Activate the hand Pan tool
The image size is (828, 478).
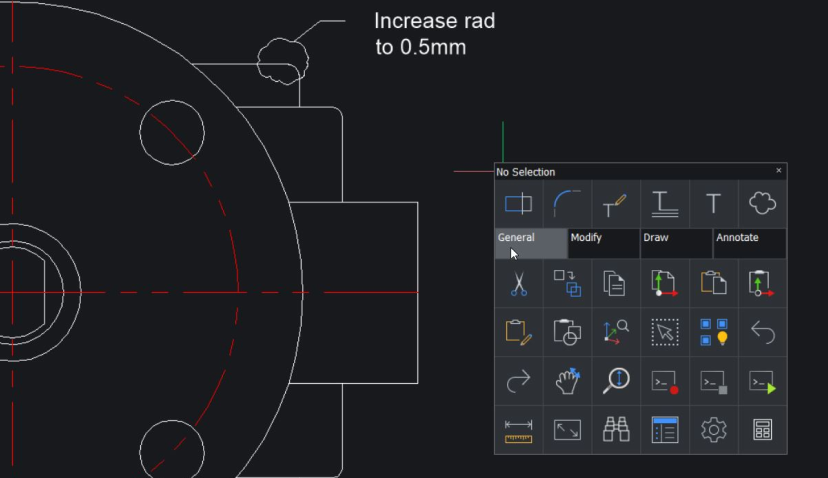(567, 381)
